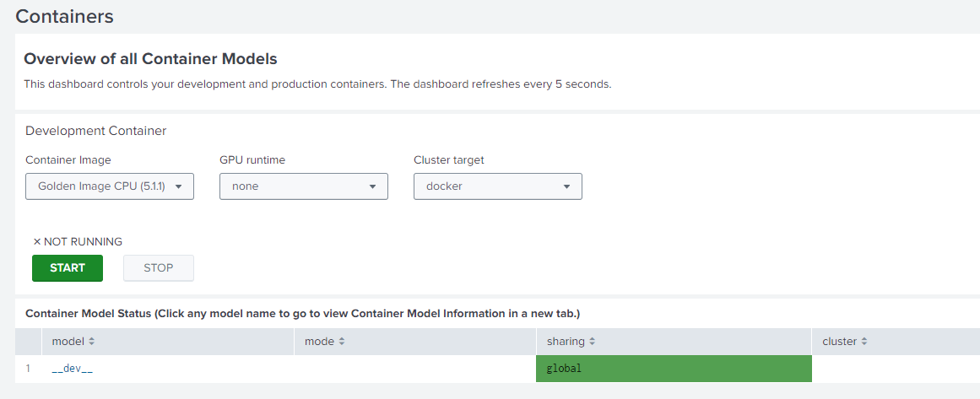Click the Overview of all Container Models heading
This screenshot has width=980, height=399.
click(x=150, y=59)
